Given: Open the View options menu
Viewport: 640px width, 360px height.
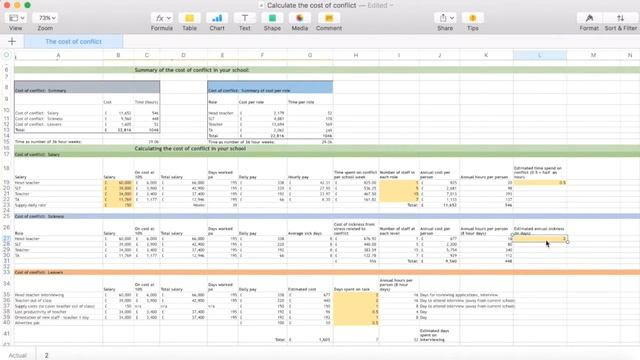Looking at the screenshot, I should coord(16,18).
